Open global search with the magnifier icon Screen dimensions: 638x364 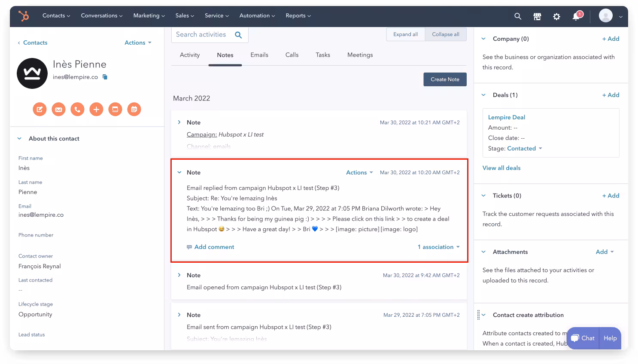518,16
